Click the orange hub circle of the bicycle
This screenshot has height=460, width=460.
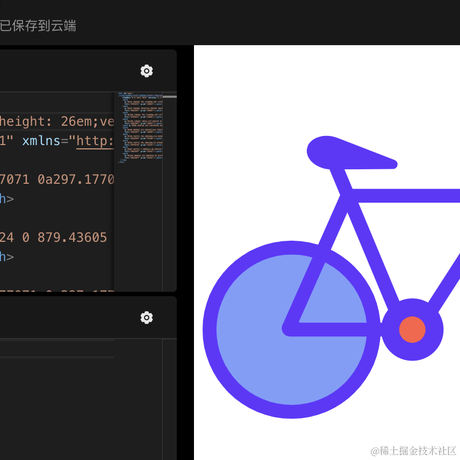(412, 329)
